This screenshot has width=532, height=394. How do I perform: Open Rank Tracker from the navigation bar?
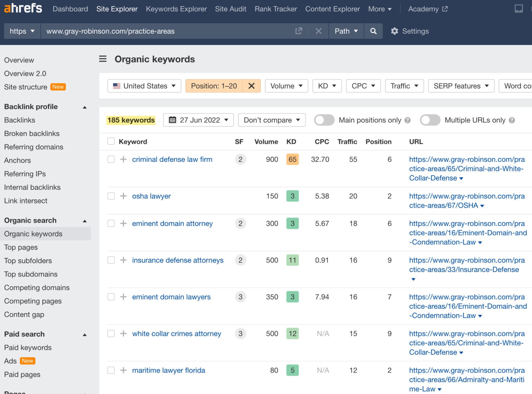click(x=275, y=9)
